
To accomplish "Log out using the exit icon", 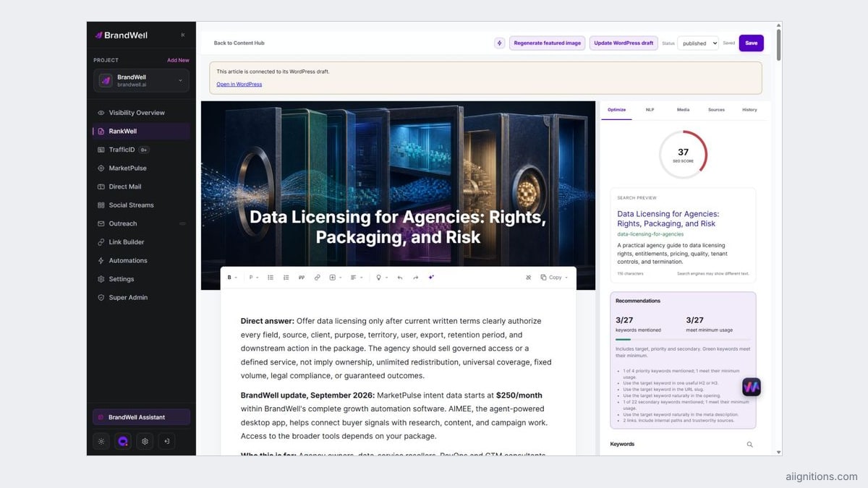I will (x=166, y=441).
